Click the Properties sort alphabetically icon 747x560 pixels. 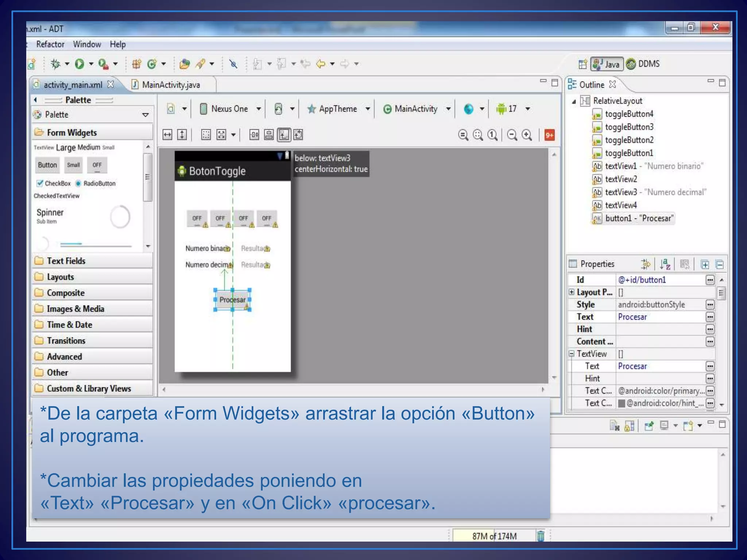(x=665, y=264)
